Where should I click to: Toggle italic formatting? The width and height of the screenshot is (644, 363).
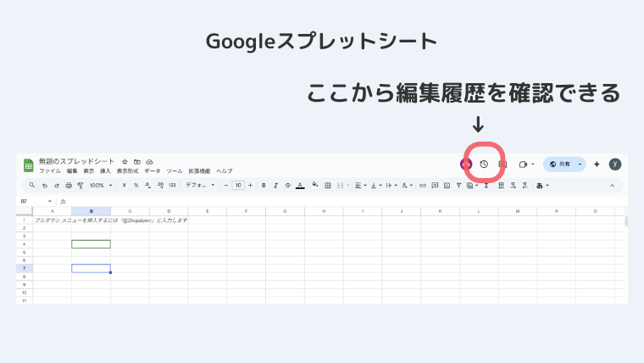tap(275, 186)
